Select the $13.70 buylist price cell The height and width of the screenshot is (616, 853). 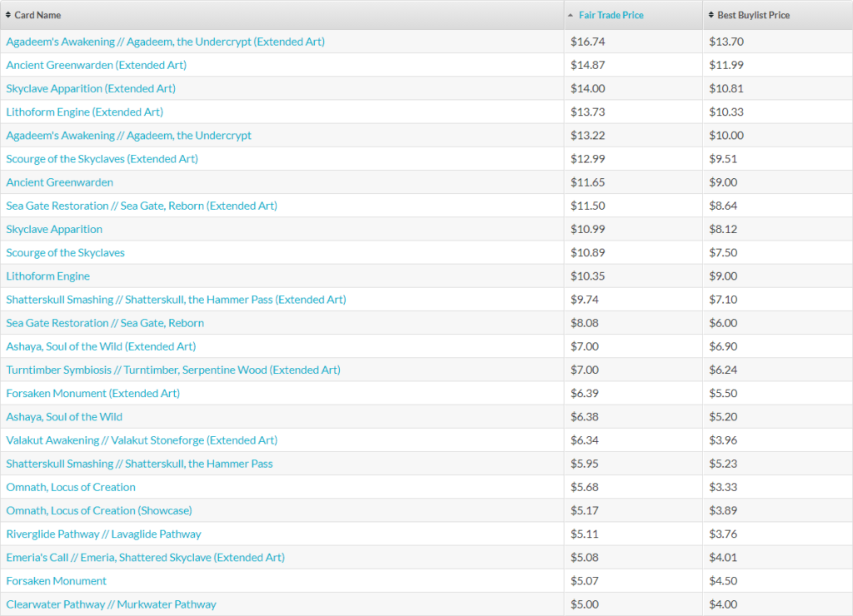click(778, 42)
